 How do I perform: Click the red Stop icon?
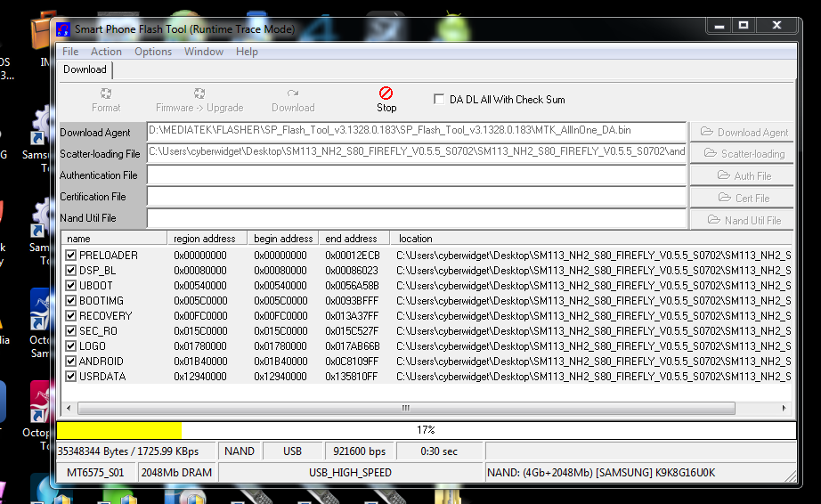(386, 93)
